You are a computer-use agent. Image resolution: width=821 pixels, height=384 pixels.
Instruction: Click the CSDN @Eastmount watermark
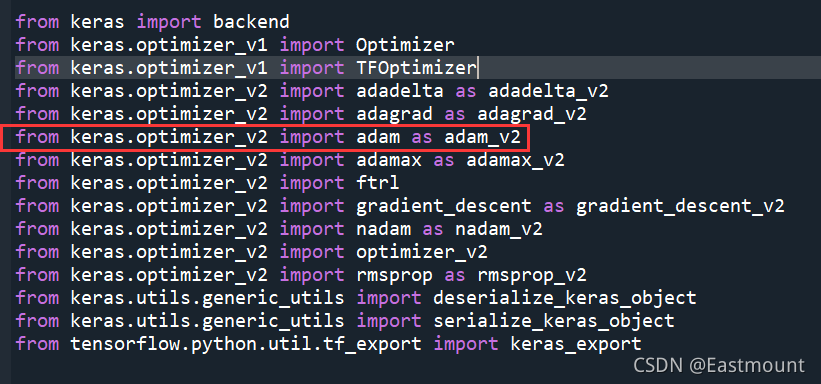tap(718, 365)
